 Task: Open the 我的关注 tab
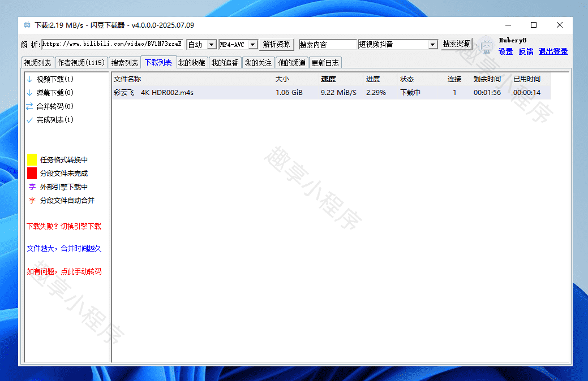[x=259, y=63]
